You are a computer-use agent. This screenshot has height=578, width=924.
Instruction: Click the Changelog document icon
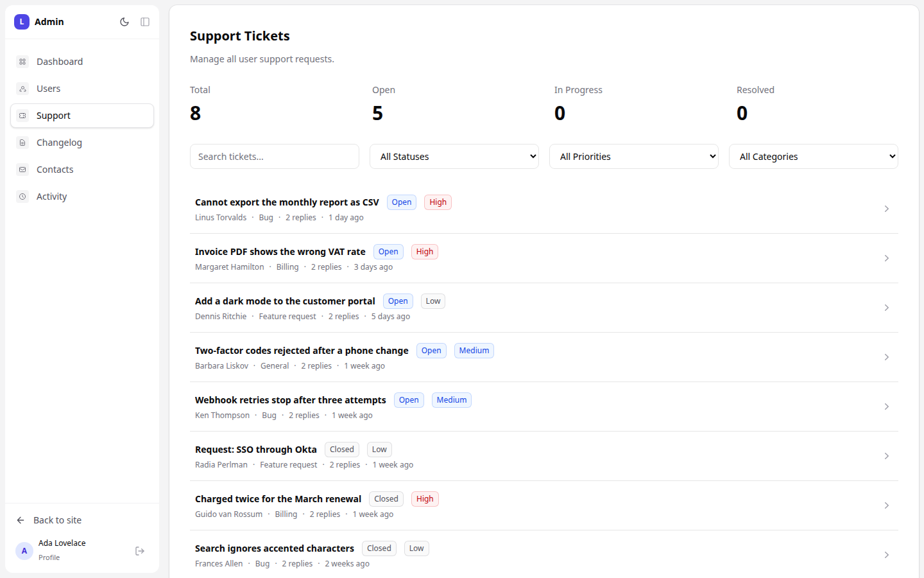(x=22, y=143)
